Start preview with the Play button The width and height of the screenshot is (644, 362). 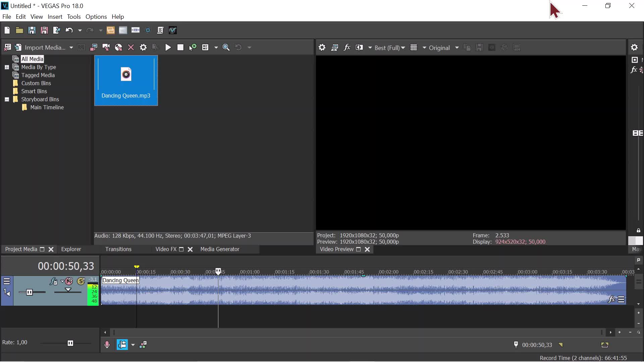[168, 48]
